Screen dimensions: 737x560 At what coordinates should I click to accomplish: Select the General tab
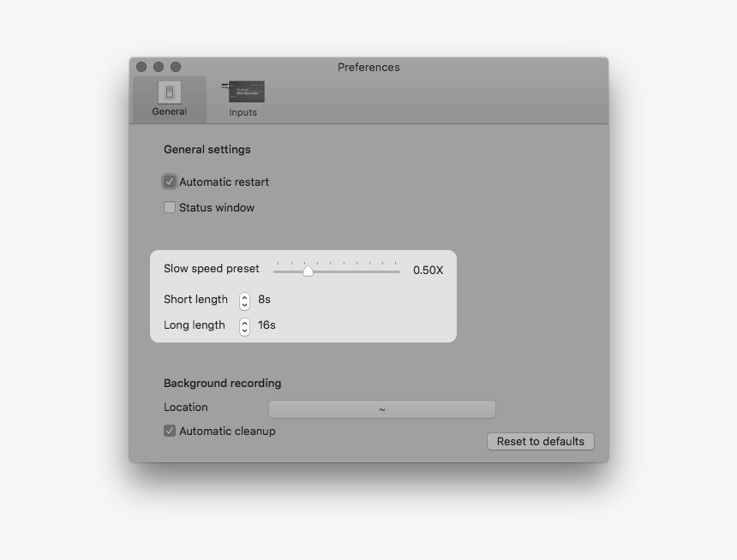(x=169, y=98)
